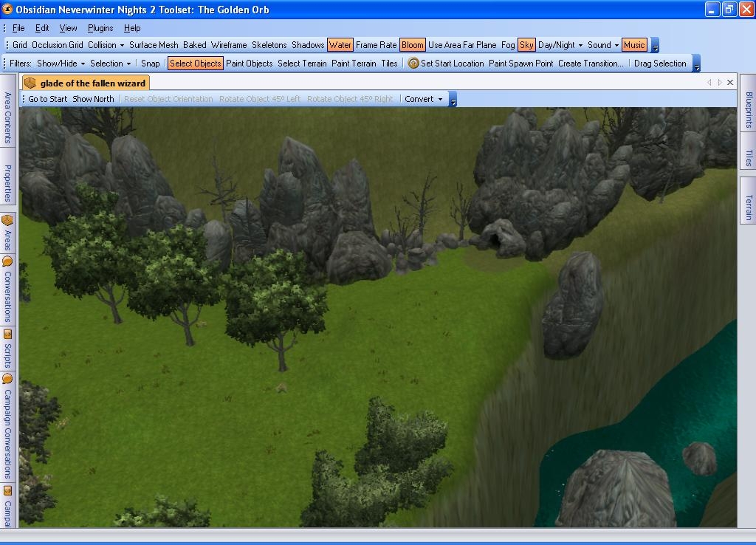Screen dimensions: 756x545
Task: Open the Areas side panel icon
Action: point(7,221)
